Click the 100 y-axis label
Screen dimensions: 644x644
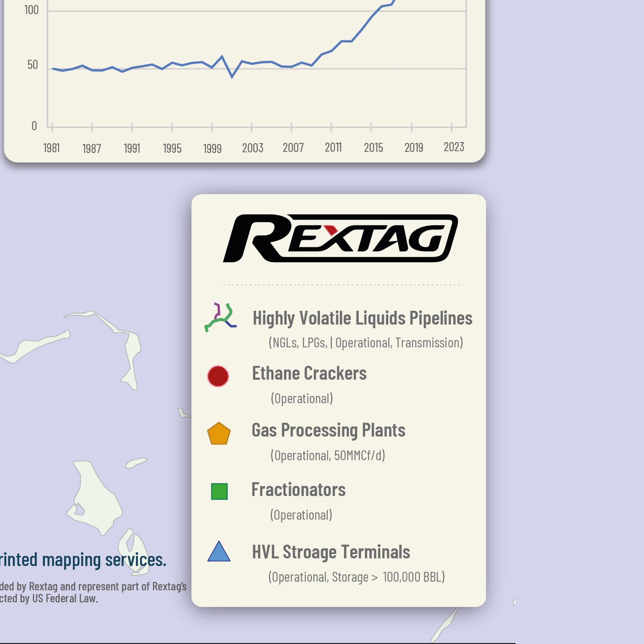click(31, 10)
